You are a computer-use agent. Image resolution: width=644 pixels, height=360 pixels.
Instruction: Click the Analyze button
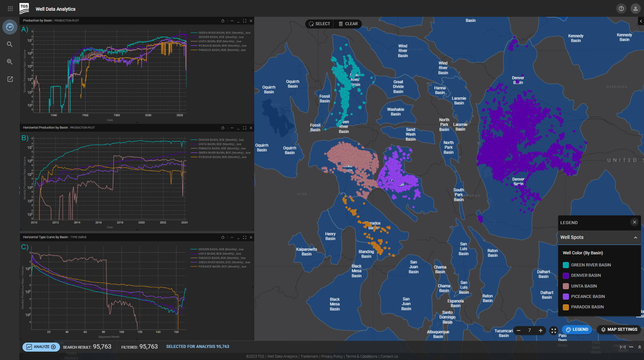coord(41,347)
